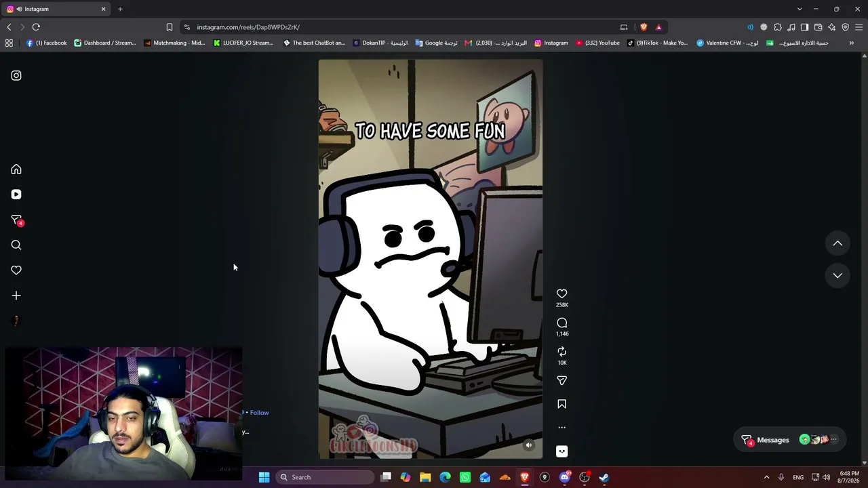Go to Instagram Home feed
This screenshot has width=868, height=488.
pos(16,169)
